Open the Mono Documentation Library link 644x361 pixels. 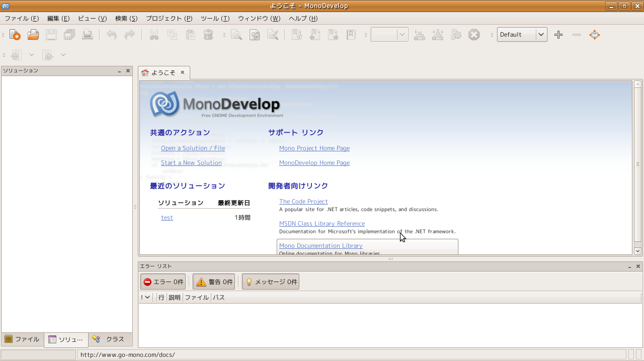pos(321,246)
